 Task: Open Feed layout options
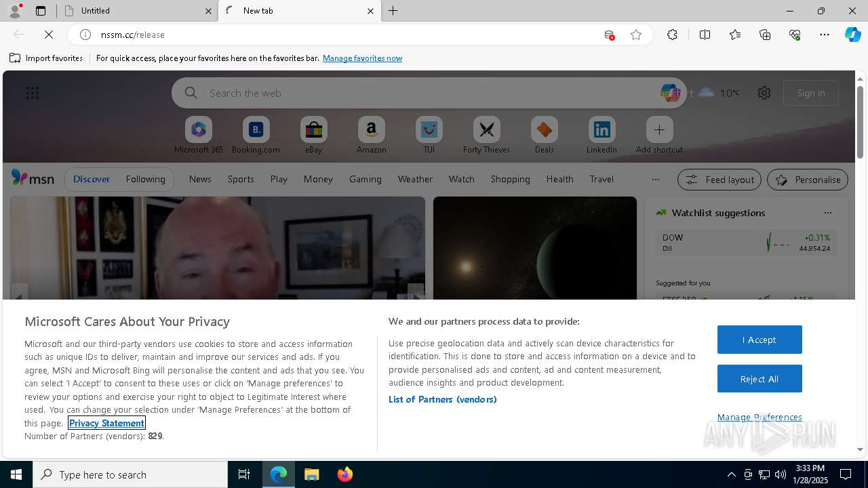tap(719, 180)
